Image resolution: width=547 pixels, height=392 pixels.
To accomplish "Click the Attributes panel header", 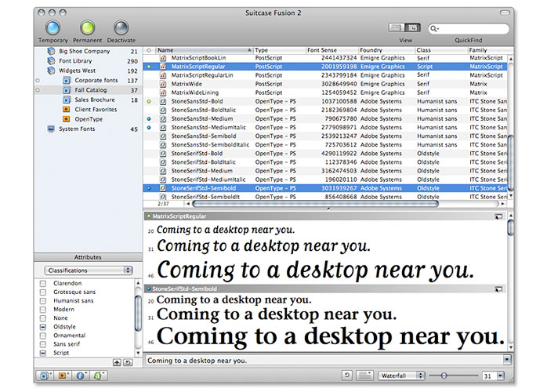I will [89, 257].
